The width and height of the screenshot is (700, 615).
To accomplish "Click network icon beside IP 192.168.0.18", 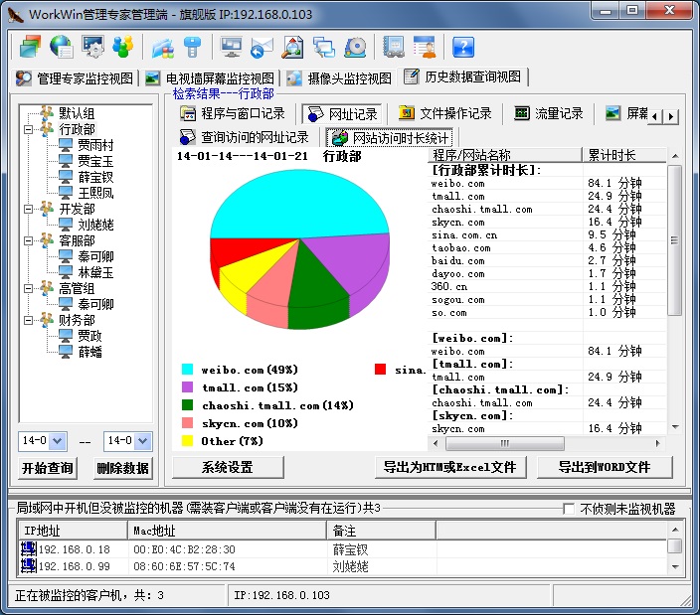I will 29,548.
